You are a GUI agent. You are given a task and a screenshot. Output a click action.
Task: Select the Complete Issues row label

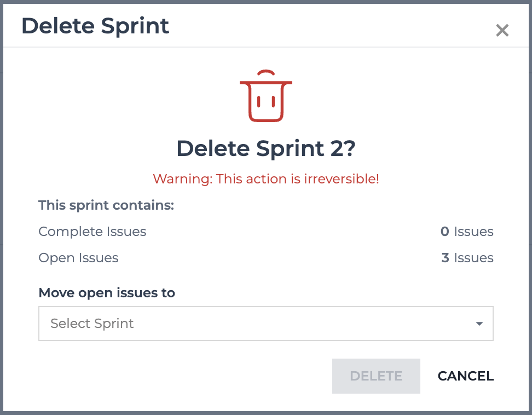pos(92,232)
